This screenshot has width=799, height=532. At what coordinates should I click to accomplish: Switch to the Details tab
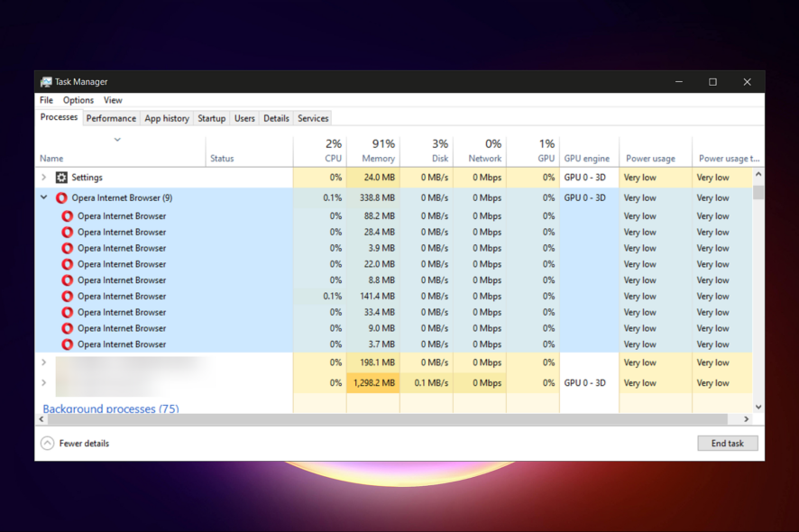(x=276, y=118)
